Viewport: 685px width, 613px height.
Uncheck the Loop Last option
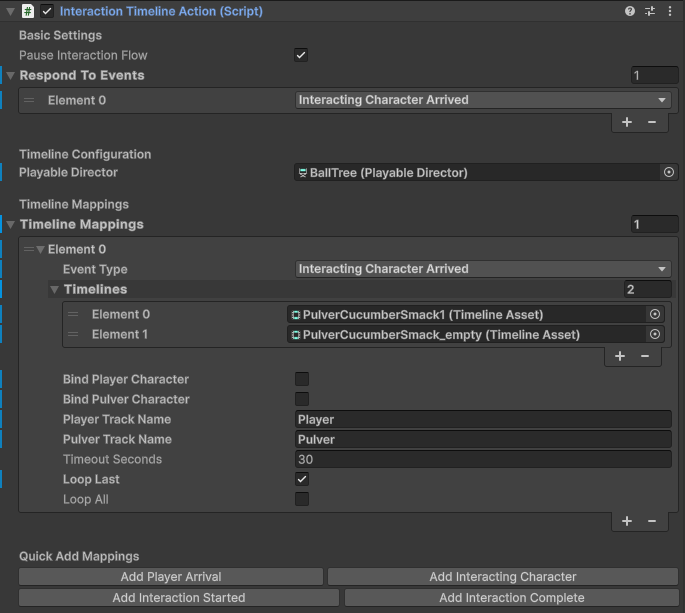pos(302,479)
